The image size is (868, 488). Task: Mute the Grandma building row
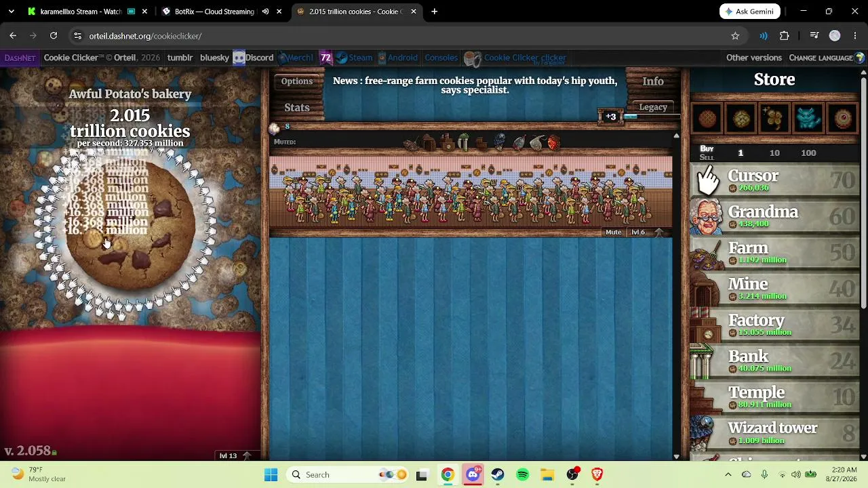[613, 232]
